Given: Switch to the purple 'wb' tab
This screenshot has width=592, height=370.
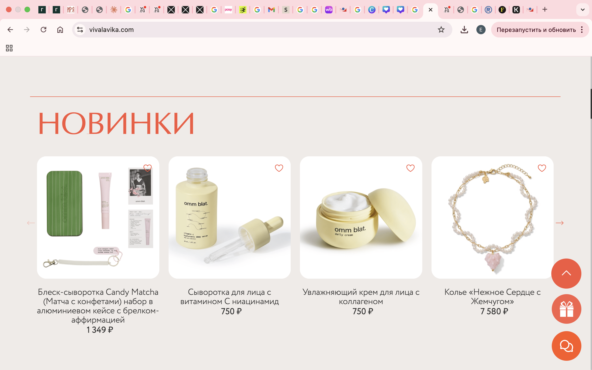Looking at the screenshot, I should pyautogui.click(x=328, y=10).
